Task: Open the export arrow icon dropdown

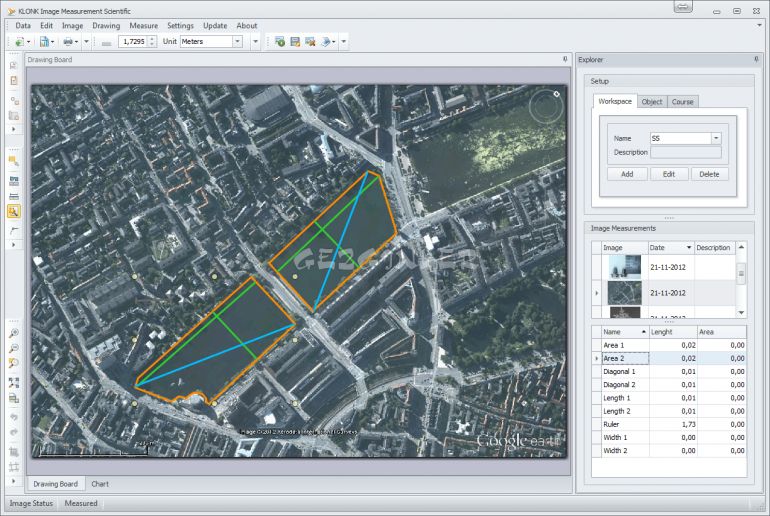Action: pos(334,42)
